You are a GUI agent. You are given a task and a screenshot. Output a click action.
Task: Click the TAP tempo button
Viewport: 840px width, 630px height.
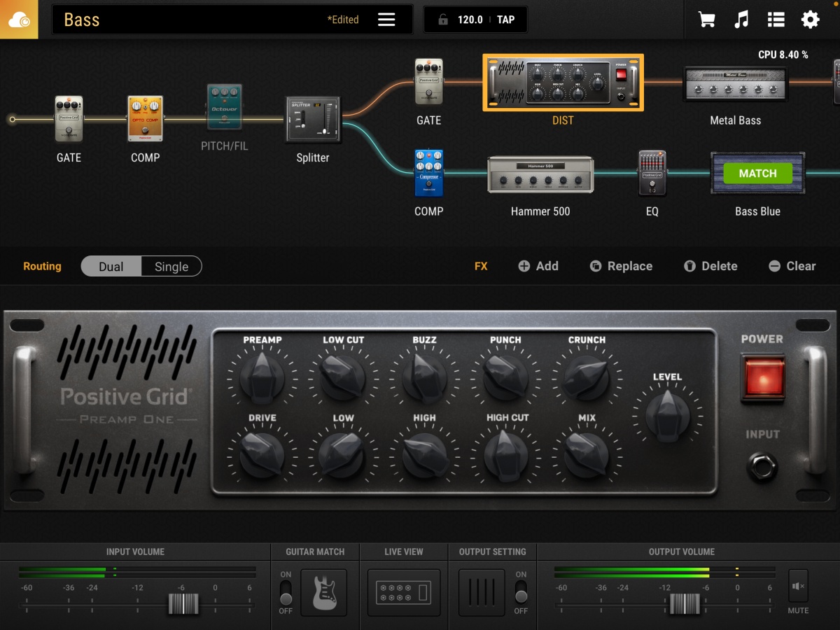point(506,20)
